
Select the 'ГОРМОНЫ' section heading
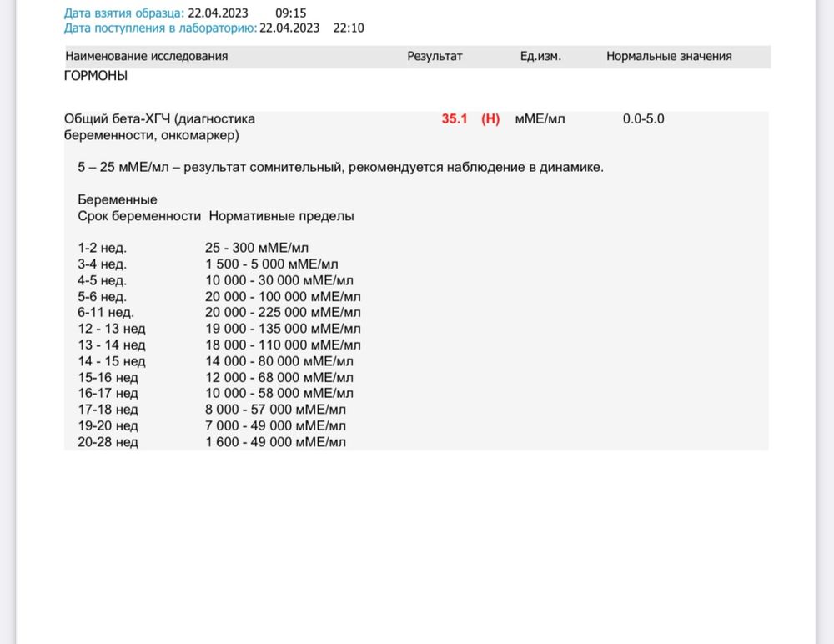pyautogui.click(x=96, y=76)
